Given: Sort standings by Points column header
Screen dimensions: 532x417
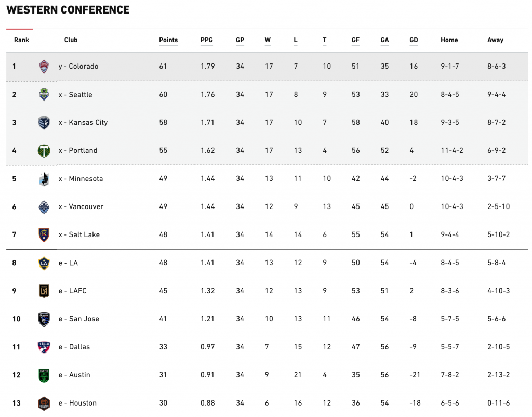Looking at the screenshot, I should (x=168, y=40).
